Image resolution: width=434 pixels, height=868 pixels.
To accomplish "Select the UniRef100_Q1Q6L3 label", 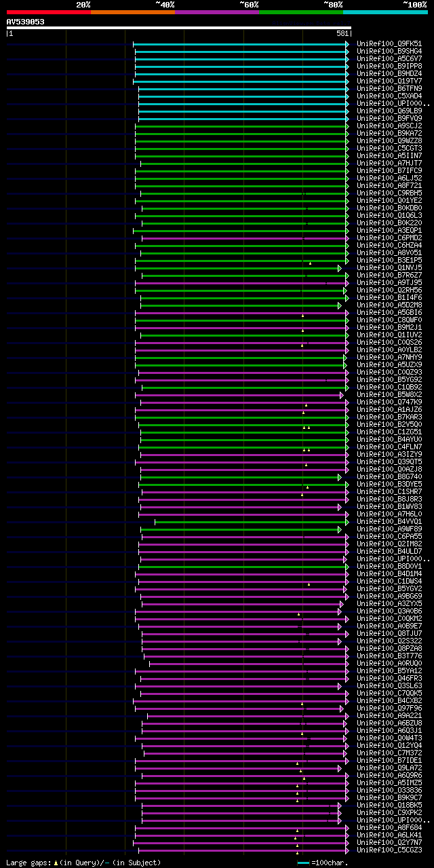I will [x=389, y=215].
